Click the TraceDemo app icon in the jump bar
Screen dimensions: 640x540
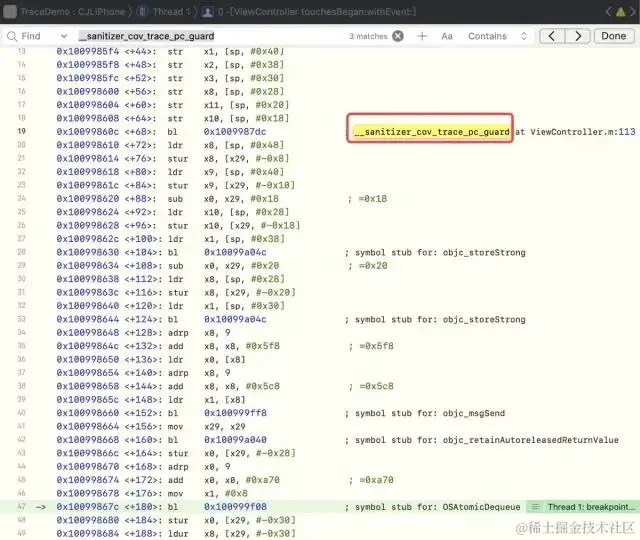tap(10, 12)
